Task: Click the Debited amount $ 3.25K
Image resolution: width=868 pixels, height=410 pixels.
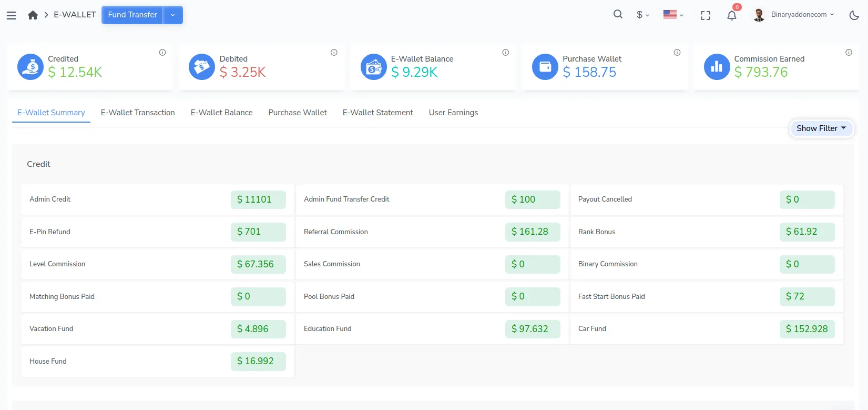Action: pyautogui.click(x=242, y=72)
